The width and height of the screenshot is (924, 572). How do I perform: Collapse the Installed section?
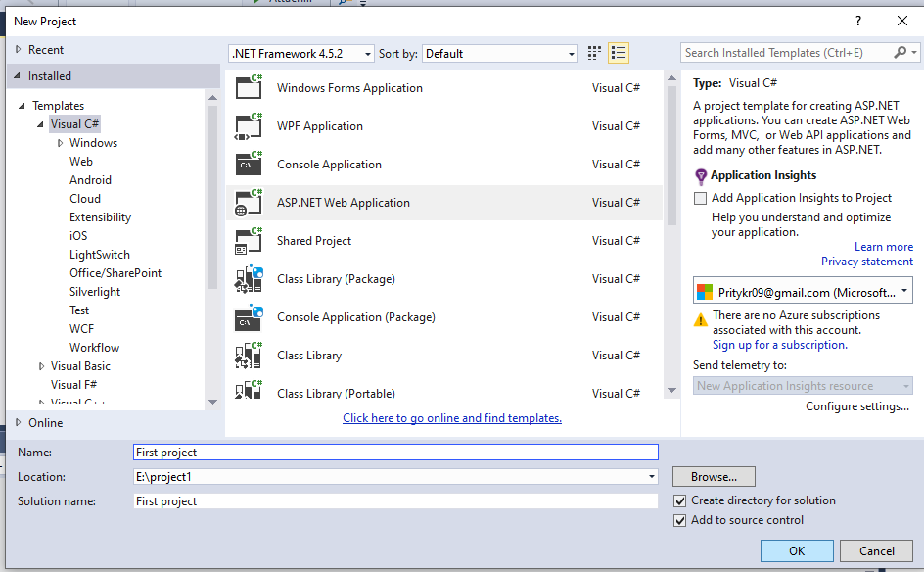tap(17, 76)
